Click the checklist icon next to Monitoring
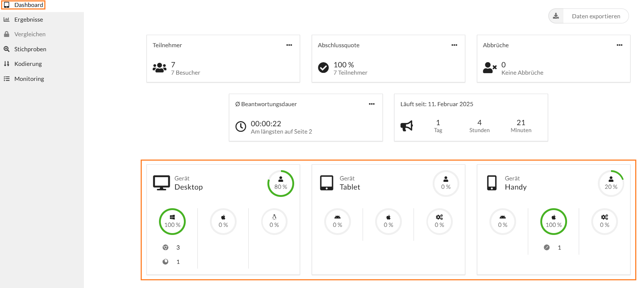644x288 pixels. [x=7, y=79]
